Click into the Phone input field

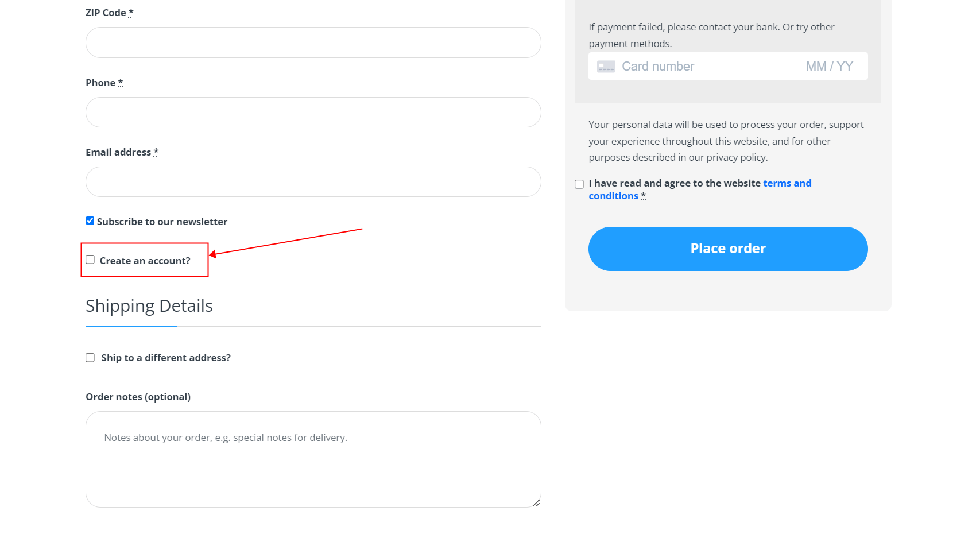tap(313, 113)
